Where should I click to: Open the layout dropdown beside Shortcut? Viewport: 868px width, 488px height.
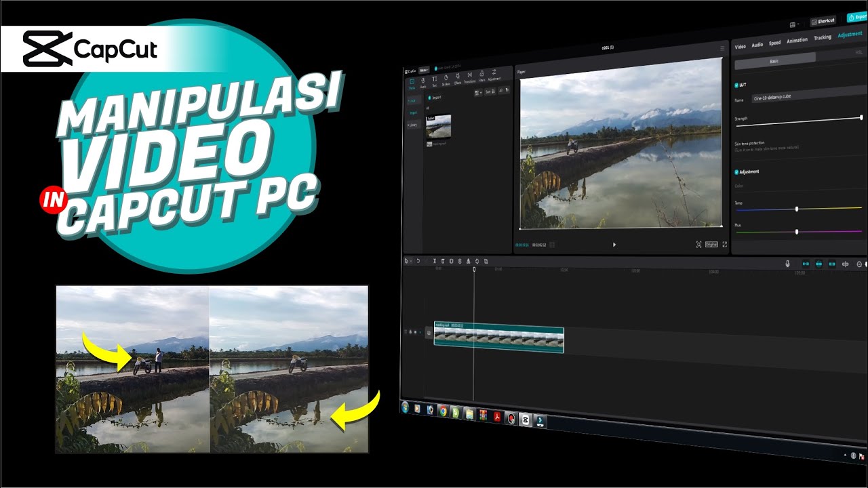click(794, 24)
